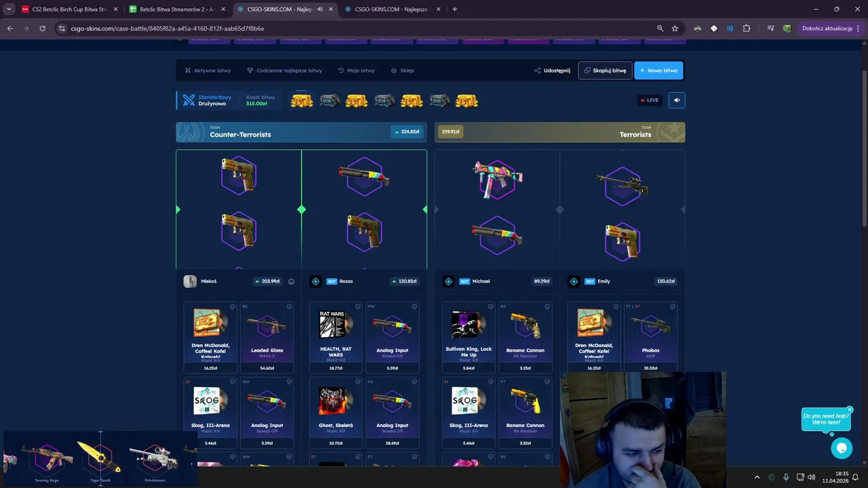Screen dimensions: 868x488
Task: Close the active CSGO-SKINS.COM tab
Action: (331, 9)
